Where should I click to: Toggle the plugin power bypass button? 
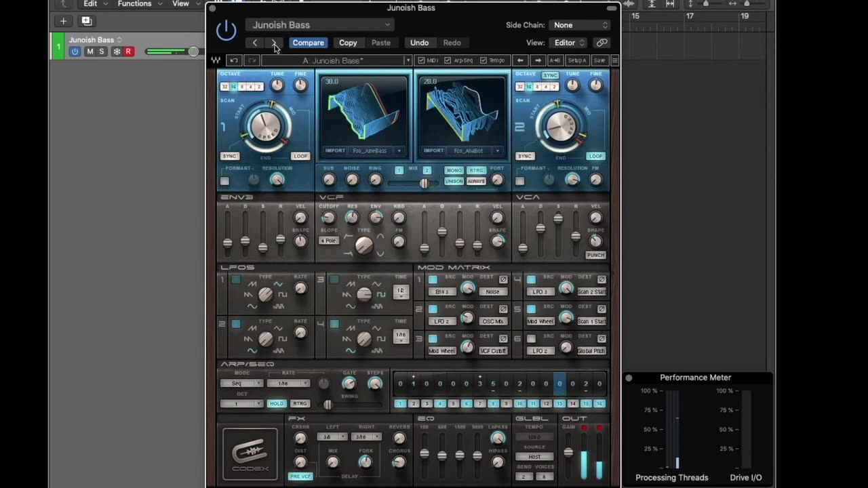226,30
